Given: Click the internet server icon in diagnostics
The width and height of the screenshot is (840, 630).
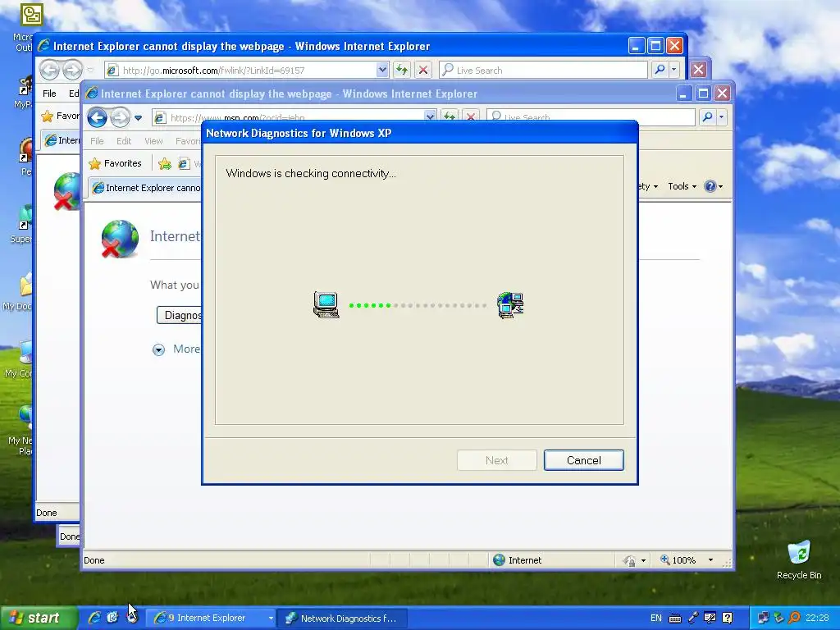Looking at the screenshot, I should click(510, 305).
